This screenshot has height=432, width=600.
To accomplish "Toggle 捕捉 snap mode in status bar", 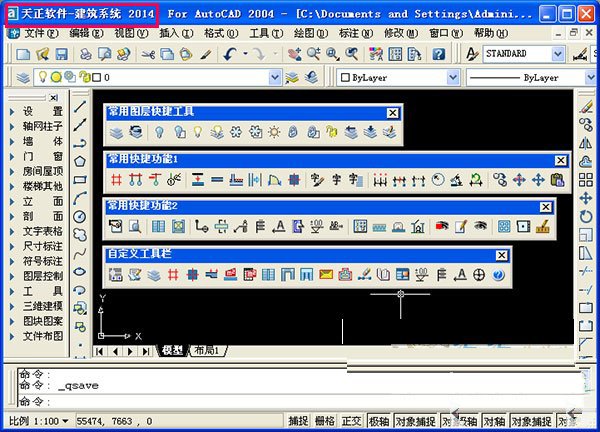I will point(298,421).
